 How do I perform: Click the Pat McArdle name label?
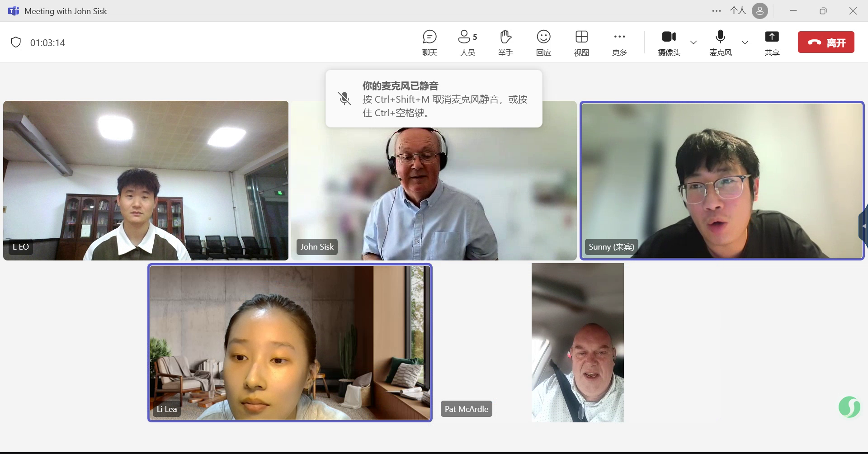click(466, 409)
